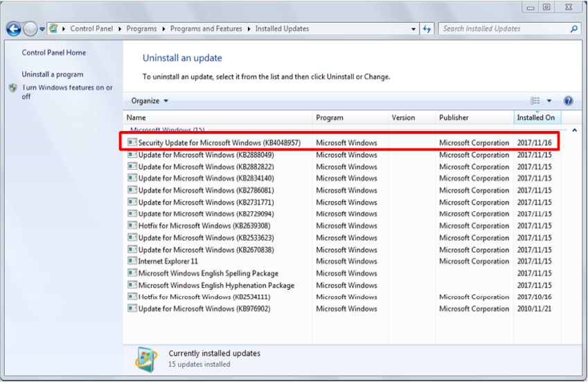
Task: Click the 2010/11/21 install date cell
Action: tap(535, 309)
